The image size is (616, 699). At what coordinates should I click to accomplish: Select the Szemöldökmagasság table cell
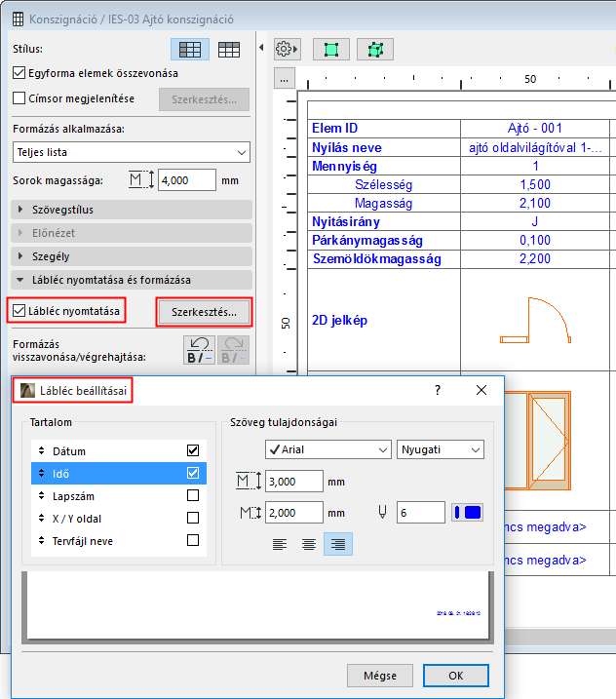point(384,259)
